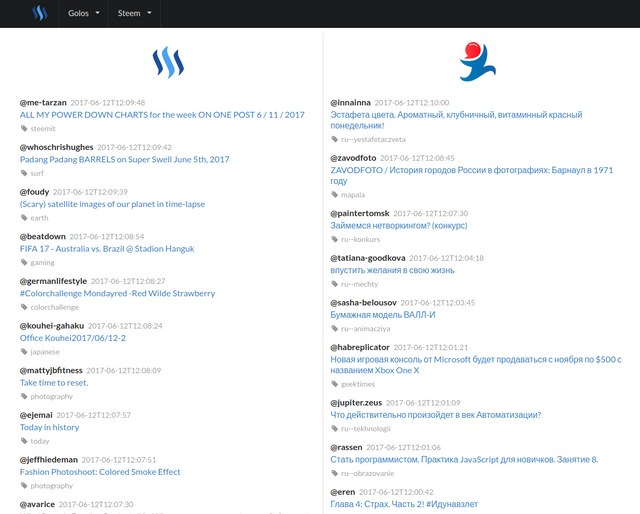640x514 pixels.
Task: Select the geektimes tag
Action: (x=358, y=384)
